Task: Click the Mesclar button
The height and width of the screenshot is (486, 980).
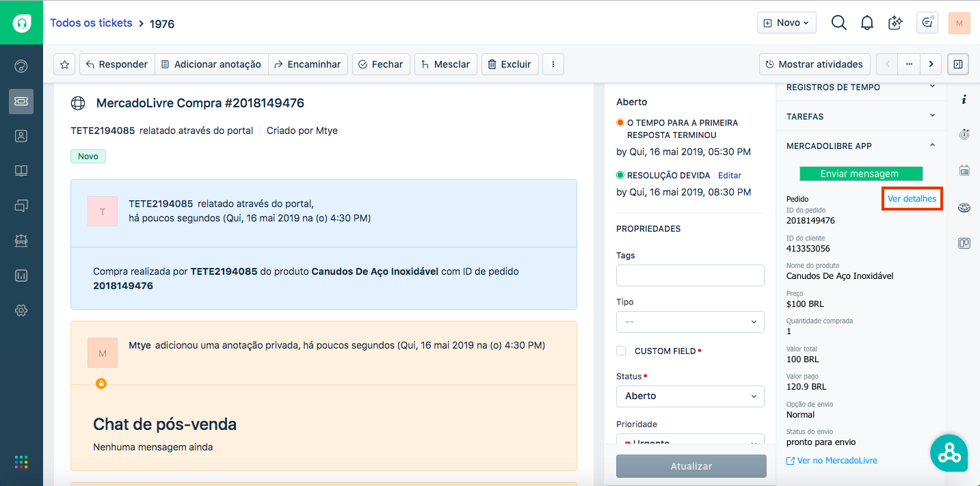Action: point(446,64)
